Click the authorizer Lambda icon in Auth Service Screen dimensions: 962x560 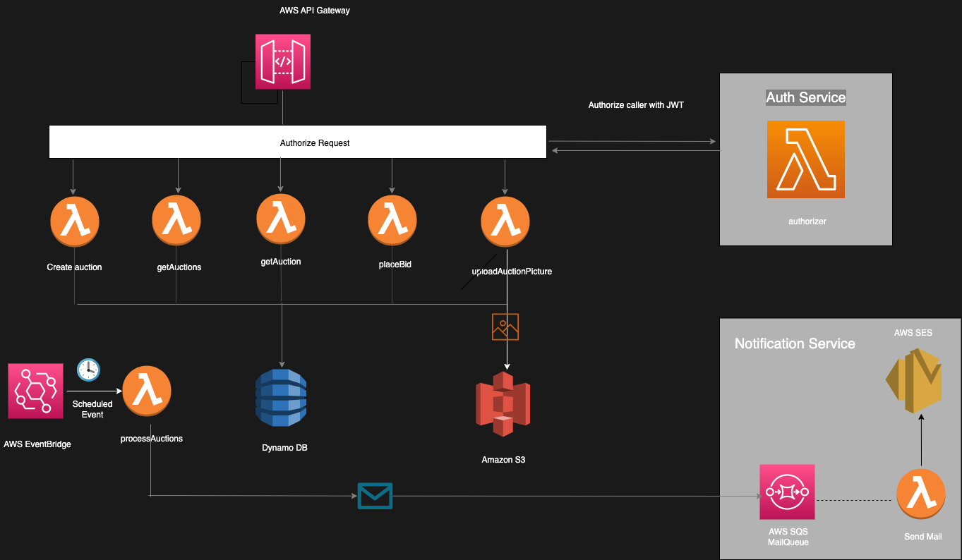click(806, 159)
